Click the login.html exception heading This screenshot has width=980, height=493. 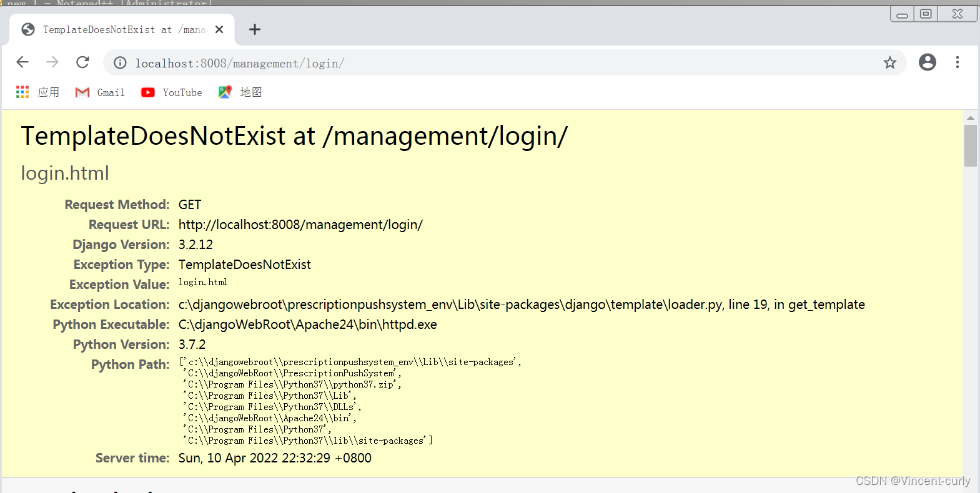pyautogui.click(x=65, y=173)
